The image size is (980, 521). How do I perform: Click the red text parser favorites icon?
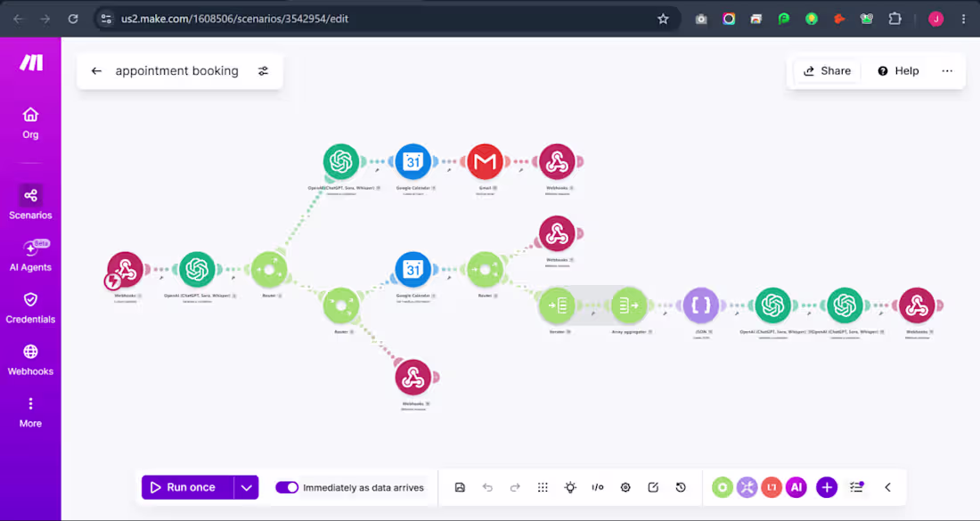tap(772, 487)
